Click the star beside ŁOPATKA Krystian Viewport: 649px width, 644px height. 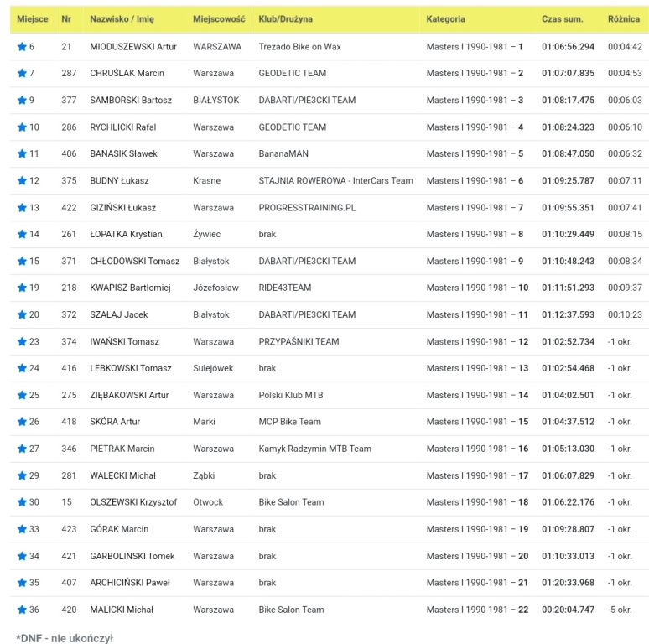pyautogui.click(x=22, y=234)
